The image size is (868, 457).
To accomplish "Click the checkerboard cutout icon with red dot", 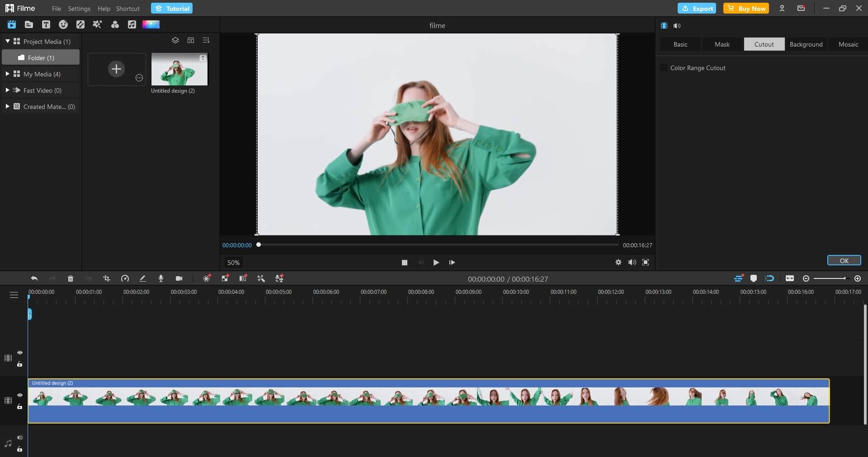I will point(225,278).
